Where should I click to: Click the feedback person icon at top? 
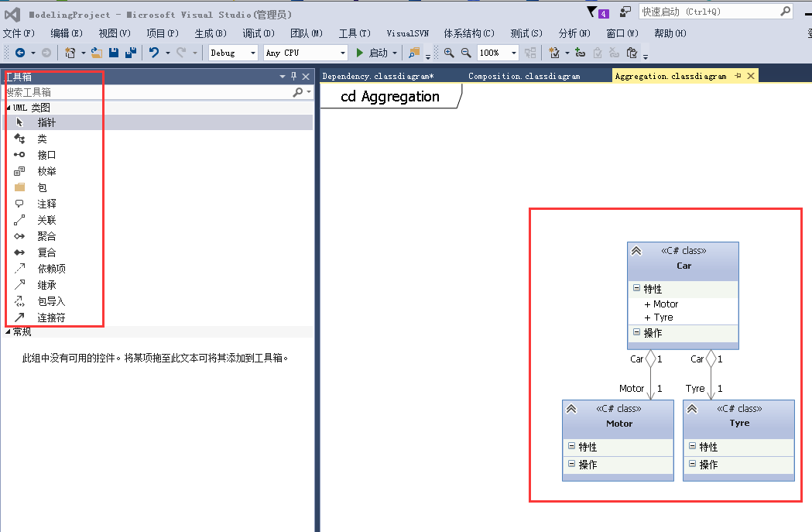[x=625, y=12]
